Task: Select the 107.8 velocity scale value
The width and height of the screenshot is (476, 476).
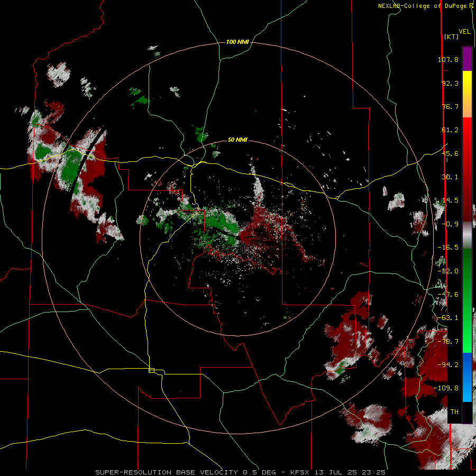Action: click(x=448, y=59)
